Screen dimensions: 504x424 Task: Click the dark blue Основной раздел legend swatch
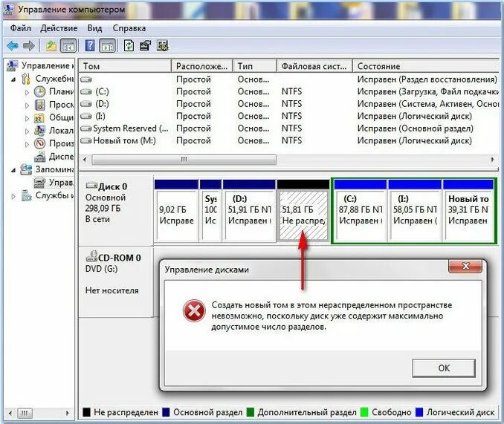tap(166, 412)
